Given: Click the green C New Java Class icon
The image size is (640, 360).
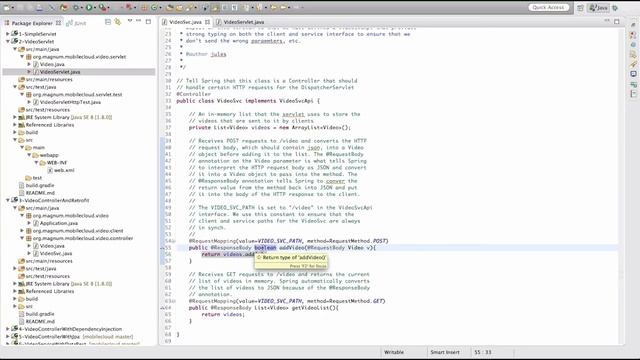Looking at the screenshot, I should point(154,7).
